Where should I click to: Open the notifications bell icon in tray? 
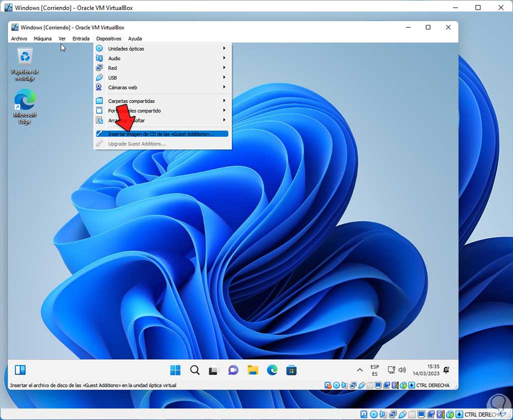click(446, 370)
